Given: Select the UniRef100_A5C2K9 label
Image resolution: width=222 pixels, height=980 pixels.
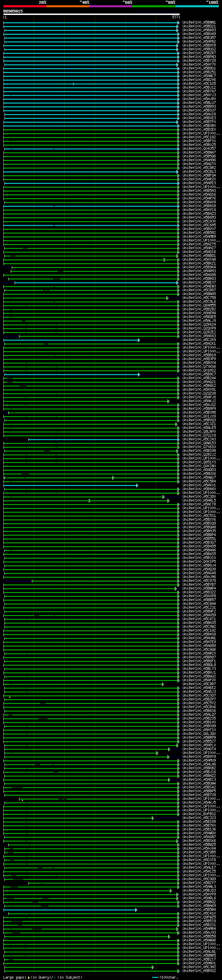Looking at the screenshot, I should click(x=199, y=340).
